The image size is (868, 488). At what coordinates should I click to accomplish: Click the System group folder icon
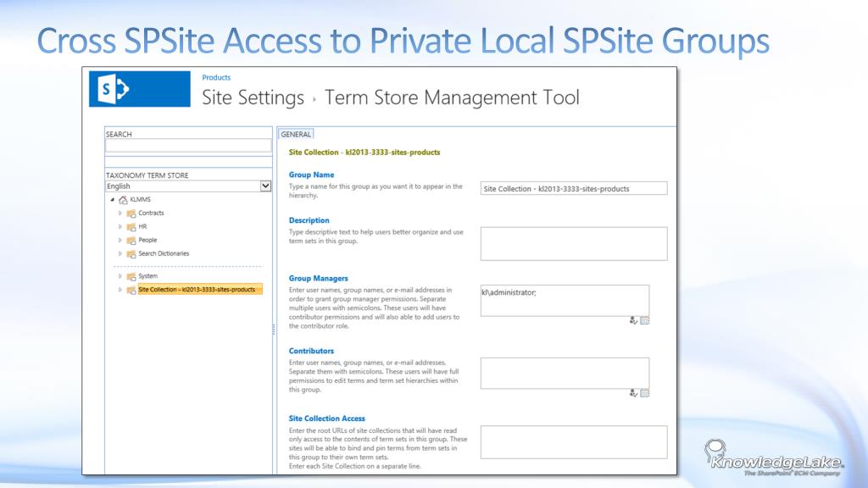131,277
